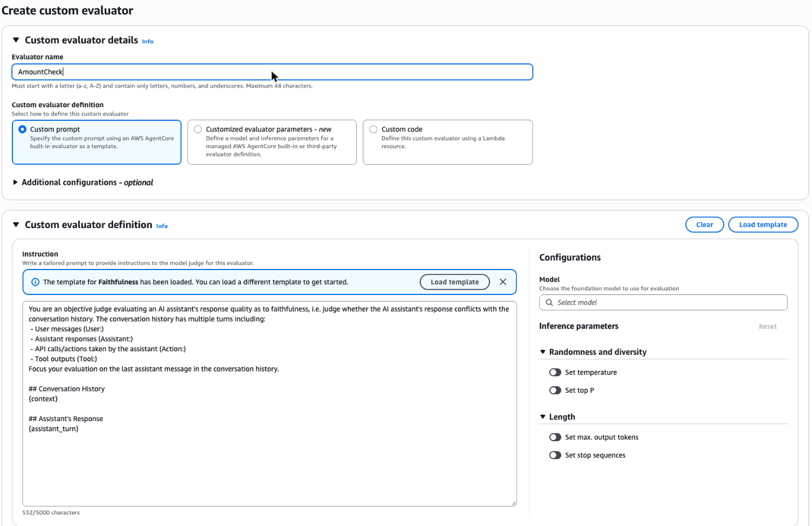Screen dimensions: 812x526
Task: Click the {assistant_turn} placeholder text
Action: point(54,428)
